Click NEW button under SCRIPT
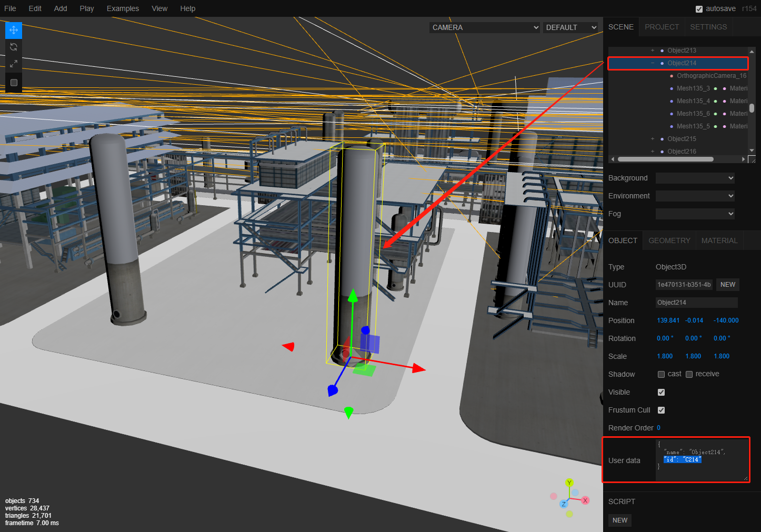Screen dimensions: 761x532 (x=619, y=520)
